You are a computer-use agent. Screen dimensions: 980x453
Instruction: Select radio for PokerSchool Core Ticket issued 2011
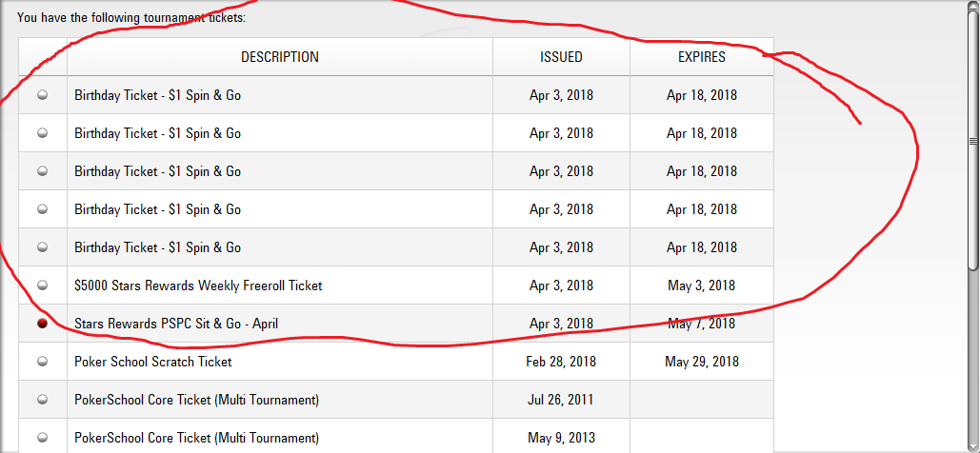43,400
